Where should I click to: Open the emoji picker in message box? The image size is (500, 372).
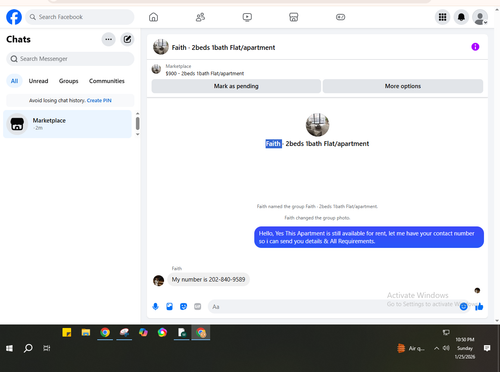pos(463,307)
